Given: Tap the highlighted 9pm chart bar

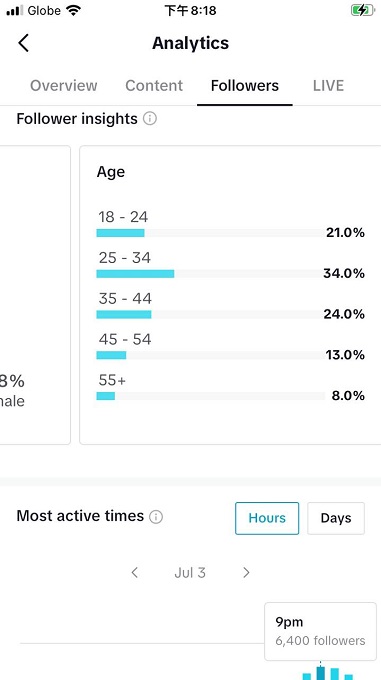Looking at the screenshot, I should click(320, 673).
